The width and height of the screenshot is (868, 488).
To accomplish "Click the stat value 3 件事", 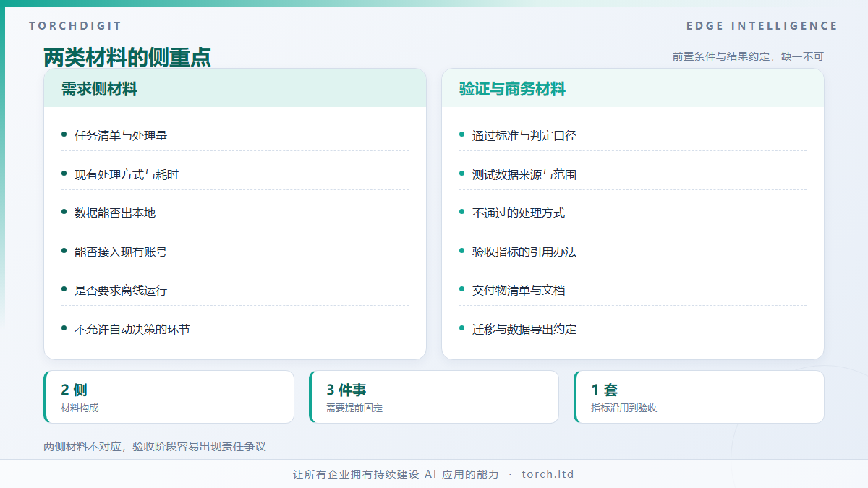I will [x=346, y=390].
